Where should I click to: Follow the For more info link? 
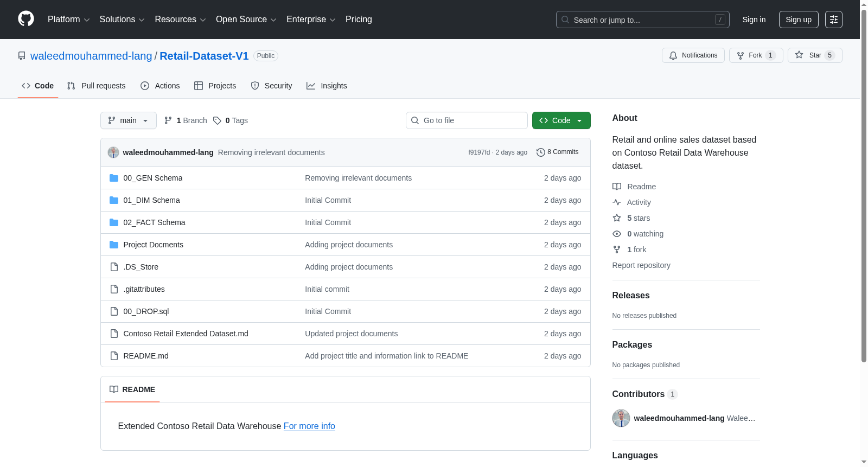click(x=309, y=426)
